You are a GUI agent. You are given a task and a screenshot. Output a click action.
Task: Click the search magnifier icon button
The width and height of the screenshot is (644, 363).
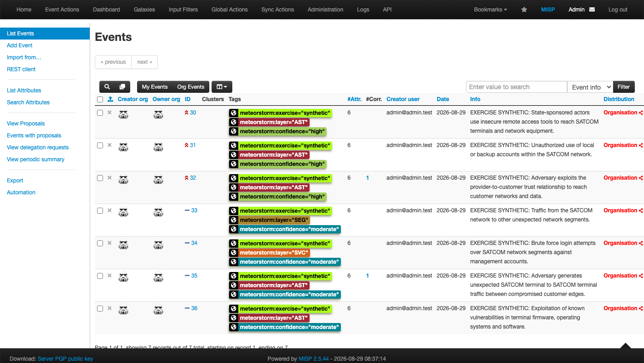(107, 87)
